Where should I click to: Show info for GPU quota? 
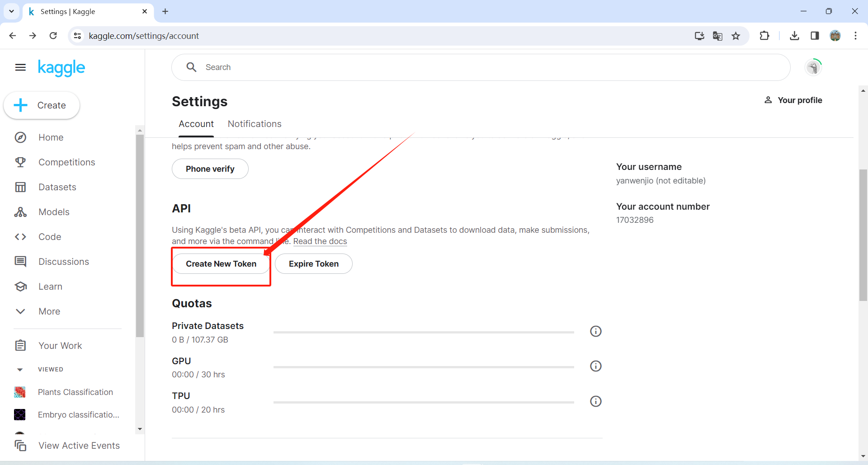[x=596, y=366]
